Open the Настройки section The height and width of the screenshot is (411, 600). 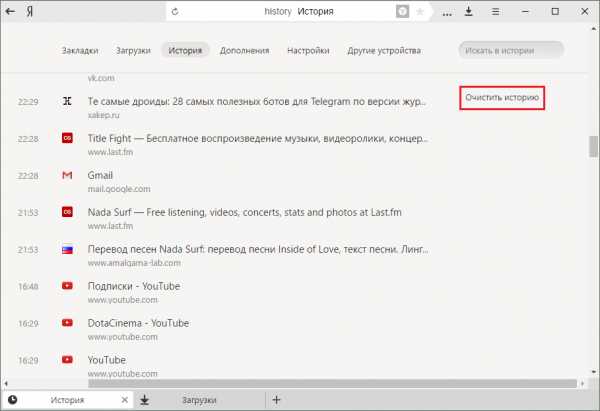pyautogui.click(x=308, y=50)
